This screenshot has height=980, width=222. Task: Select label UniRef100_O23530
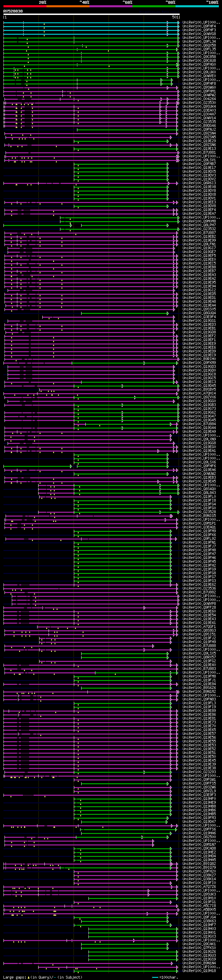click(x=199, y=103)
